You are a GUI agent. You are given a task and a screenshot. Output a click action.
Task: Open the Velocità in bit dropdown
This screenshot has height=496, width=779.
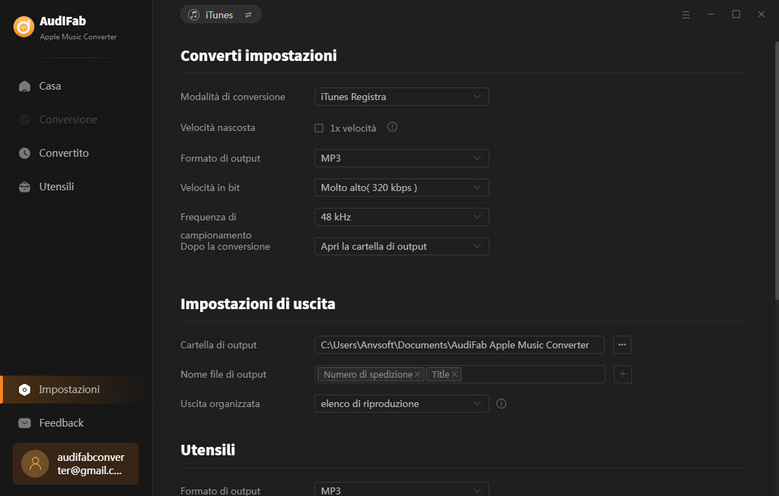401,187
